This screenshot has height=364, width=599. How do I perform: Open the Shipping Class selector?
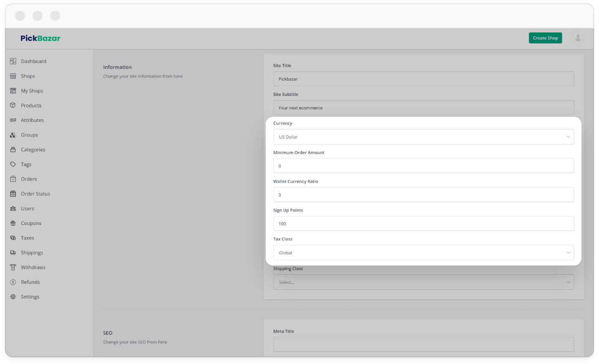coord(424,282)
